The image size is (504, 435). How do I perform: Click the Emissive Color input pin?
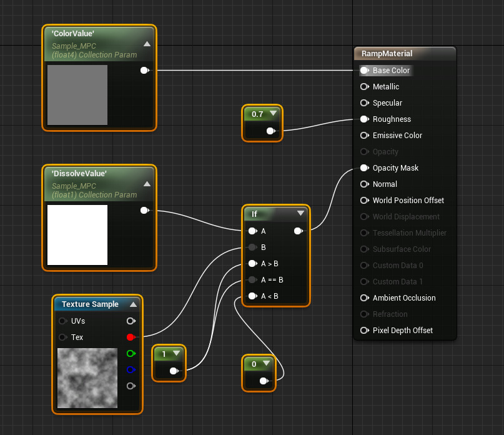point(364,136)
